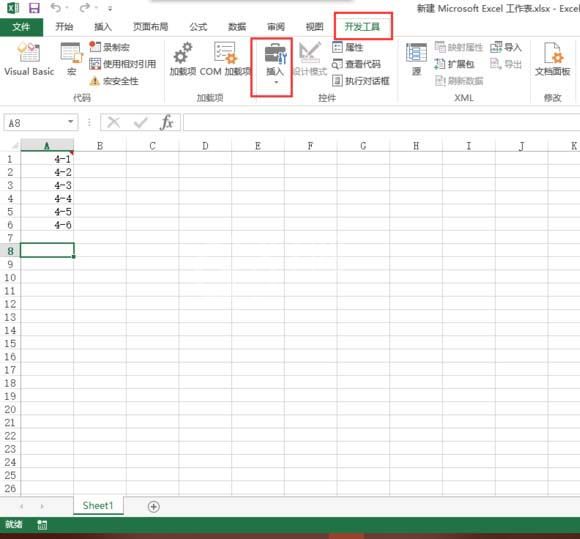
Task: Click the formula bar cancel X button
Action: [114, 122]
